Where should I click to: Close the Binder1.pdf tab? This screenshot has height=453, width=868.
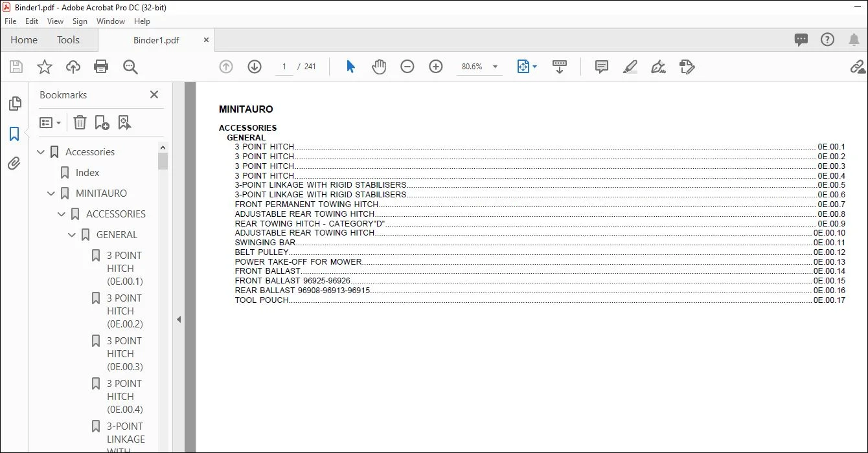pos(207,40)
